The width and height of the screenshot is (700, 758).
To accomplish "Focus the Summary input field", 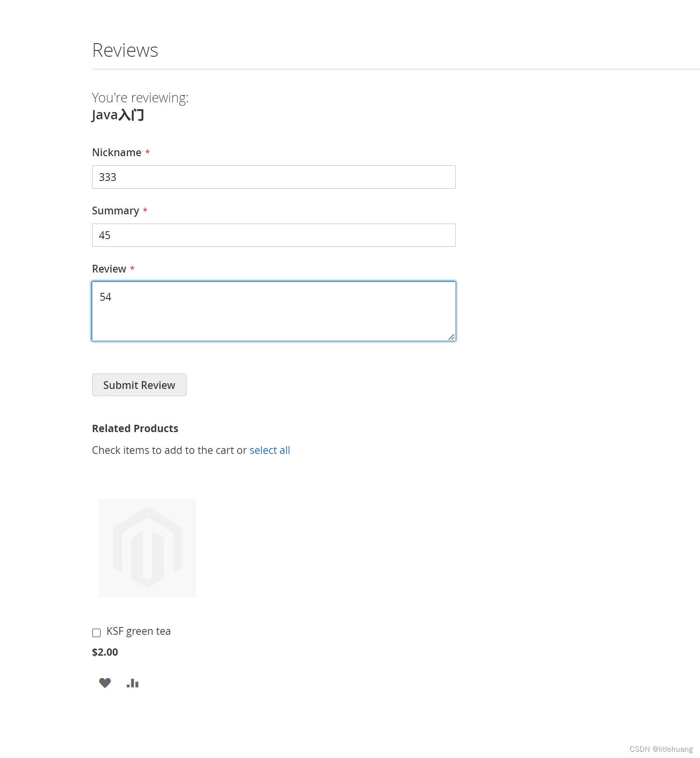I will 274,235.
